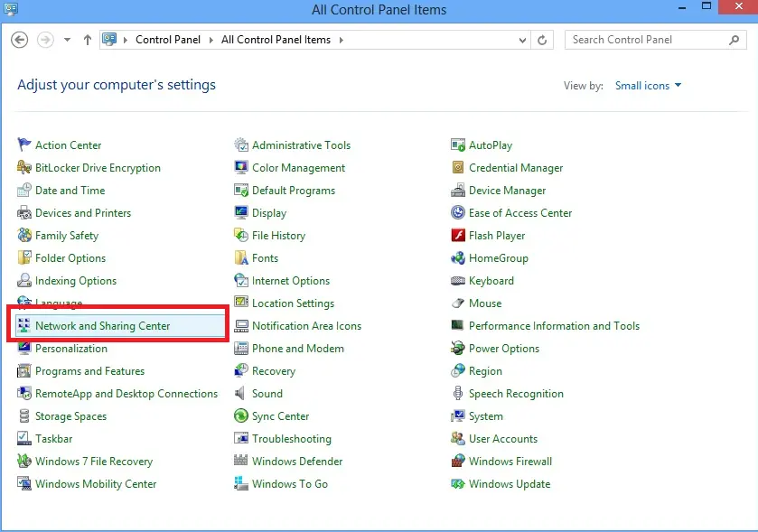Open the Phone and Modem link

pyautogui.click(x=298, y=349)
